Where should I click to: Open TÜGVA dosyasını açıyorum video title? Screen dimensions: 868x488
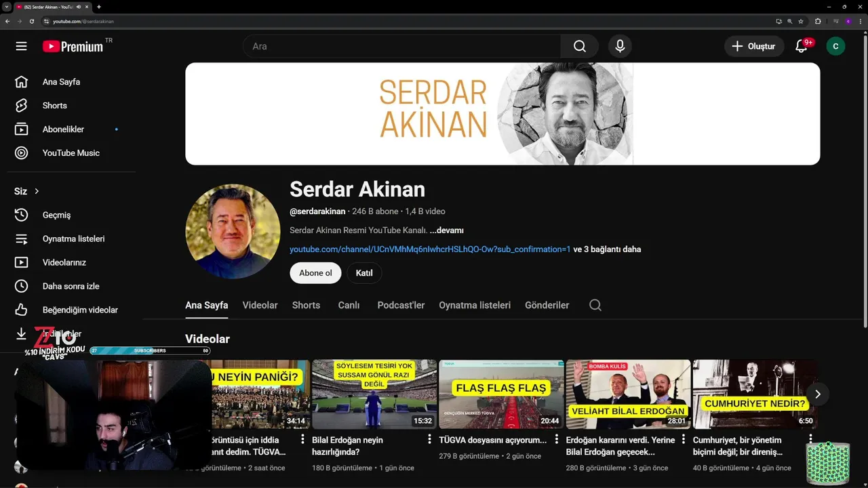pyautogui.click(x=493, y=440)
